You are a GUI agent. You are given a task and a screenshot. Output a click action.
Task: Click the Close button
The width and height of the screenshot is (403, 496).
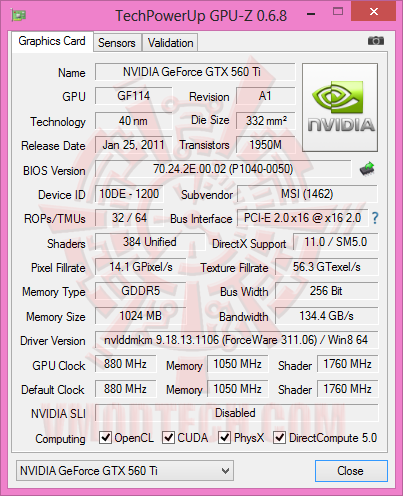(x=351, y=471)
